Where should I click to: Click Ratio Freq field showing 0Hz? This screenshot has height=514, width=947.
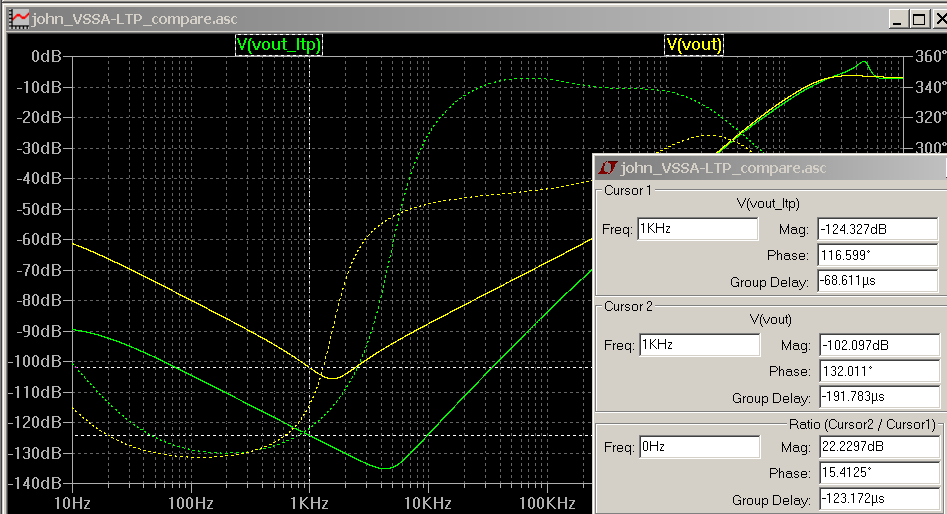point(699,446)
